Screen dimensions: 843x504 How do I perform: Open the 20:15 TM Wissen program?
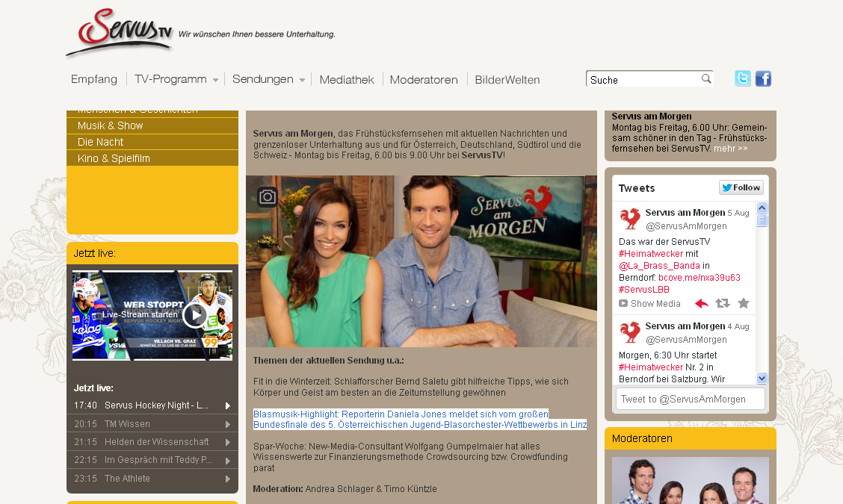[152, 424]
